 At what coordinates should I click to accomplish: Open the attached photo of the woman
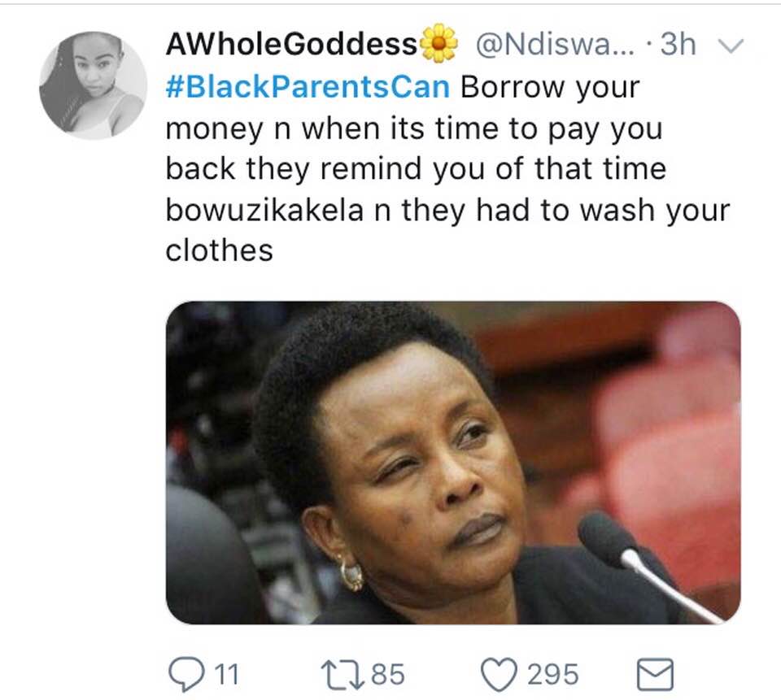[453, 463]
